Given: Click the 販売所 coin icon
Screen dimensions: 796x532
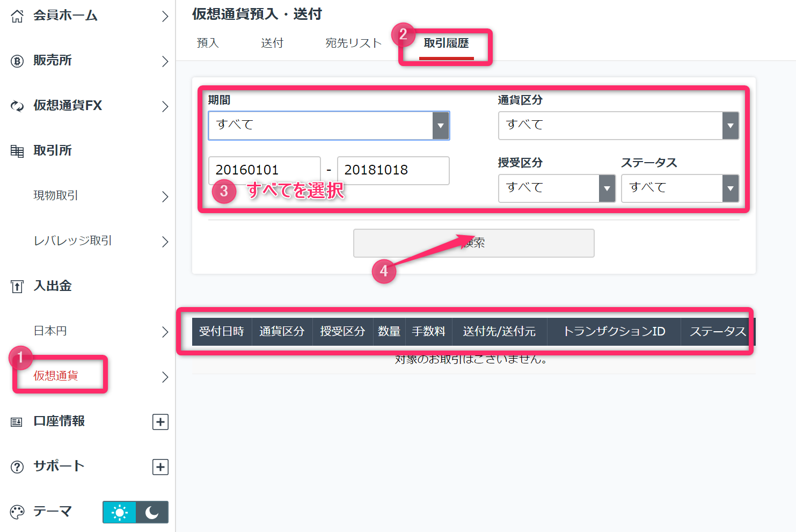Looking at the screenshot, I should click(x=17, y=61).
